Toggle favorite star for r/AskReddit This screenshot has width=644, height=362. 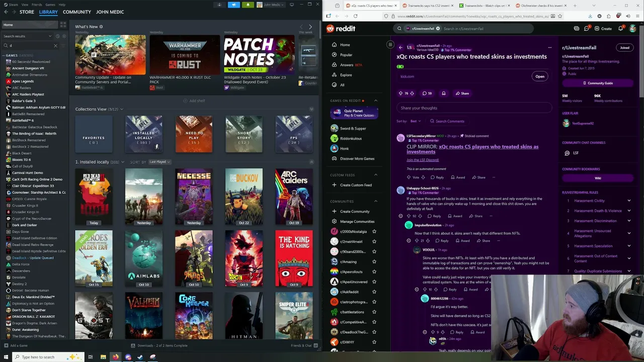point(374,292)
